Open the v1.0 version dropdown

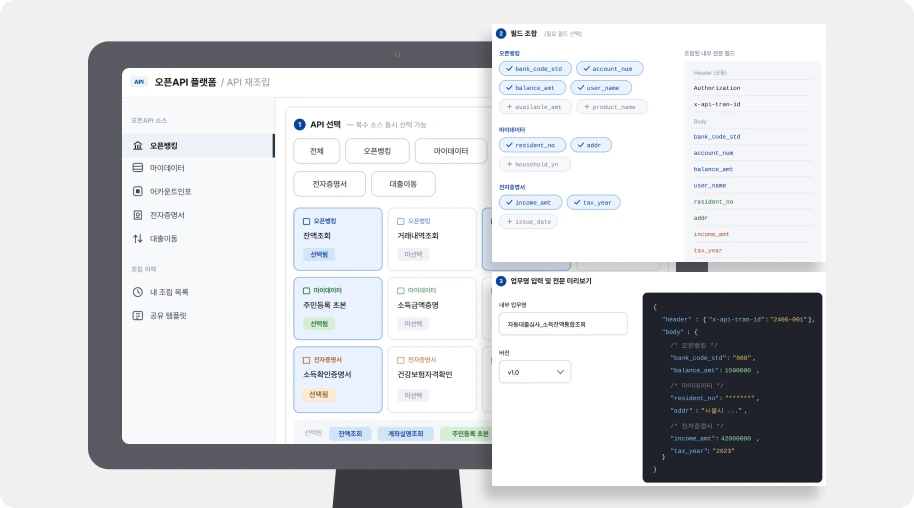(x=535, y=372)
